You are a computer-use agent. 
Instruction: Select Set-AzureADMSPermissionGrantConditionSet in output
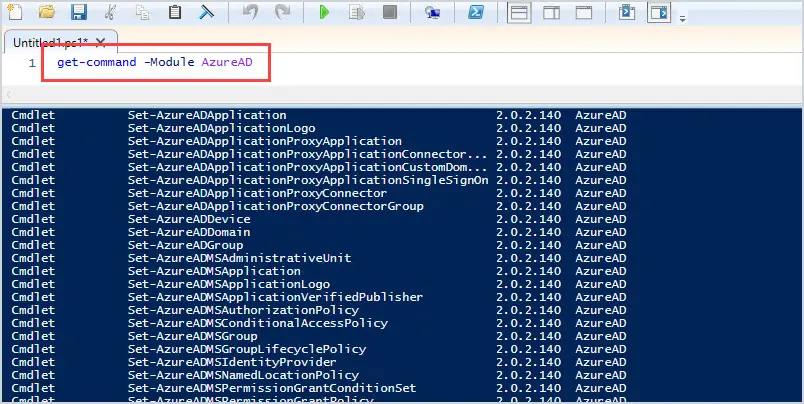click(272, 388)
